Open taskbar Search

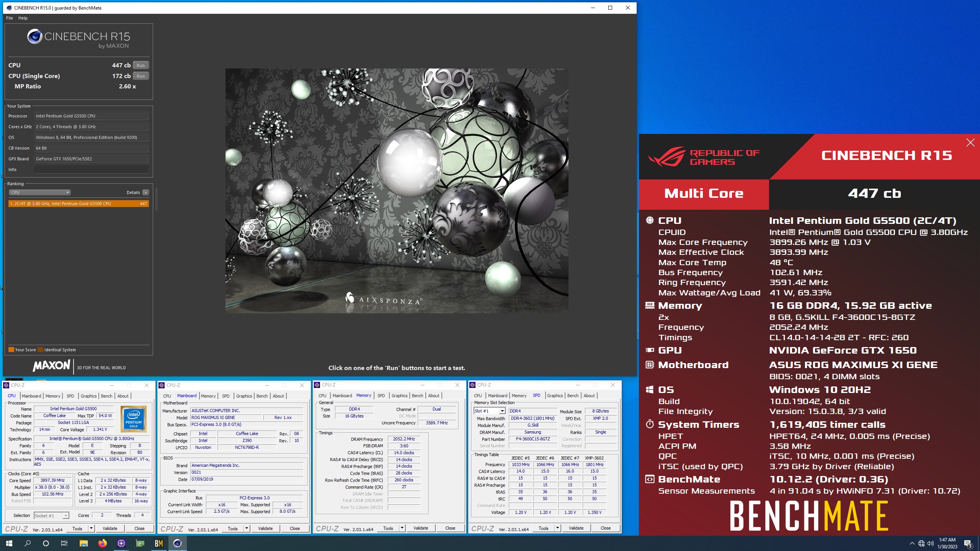(x=28, y=543)
